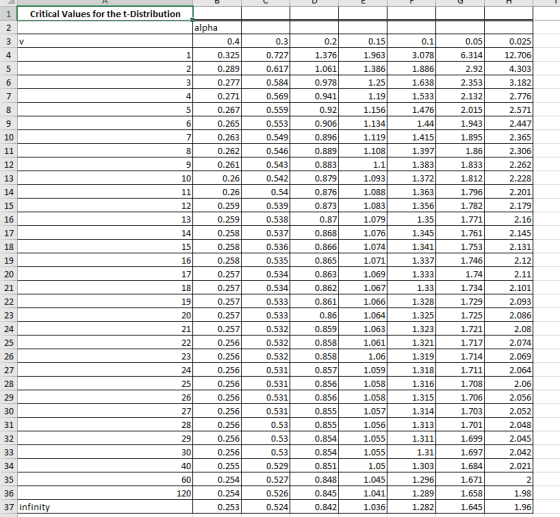Select row header 28

8,383
